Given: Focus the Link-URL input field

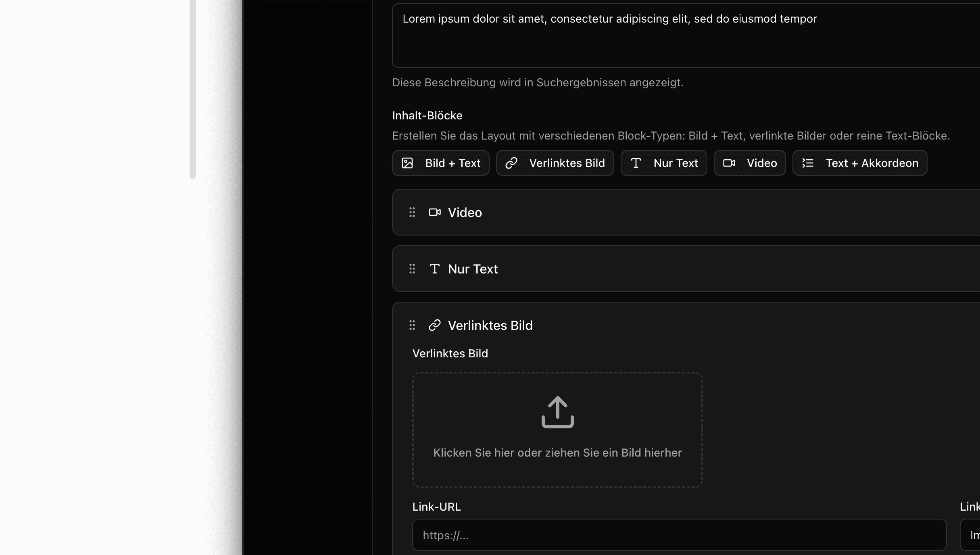Looking at the screenshot, I should [679, 535].
